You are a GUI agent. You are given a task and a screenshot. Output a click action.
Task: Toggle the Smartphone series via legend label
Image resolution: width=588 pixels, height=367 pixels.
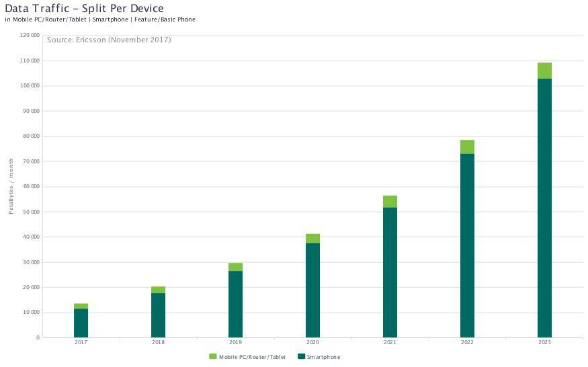(323, 357)
